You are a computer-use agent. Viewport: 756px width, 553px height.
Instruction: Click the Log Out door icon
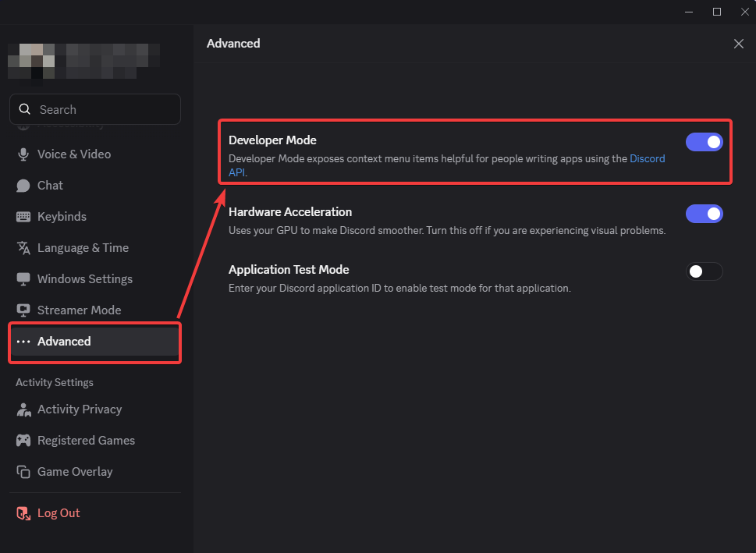pos(24,512)
